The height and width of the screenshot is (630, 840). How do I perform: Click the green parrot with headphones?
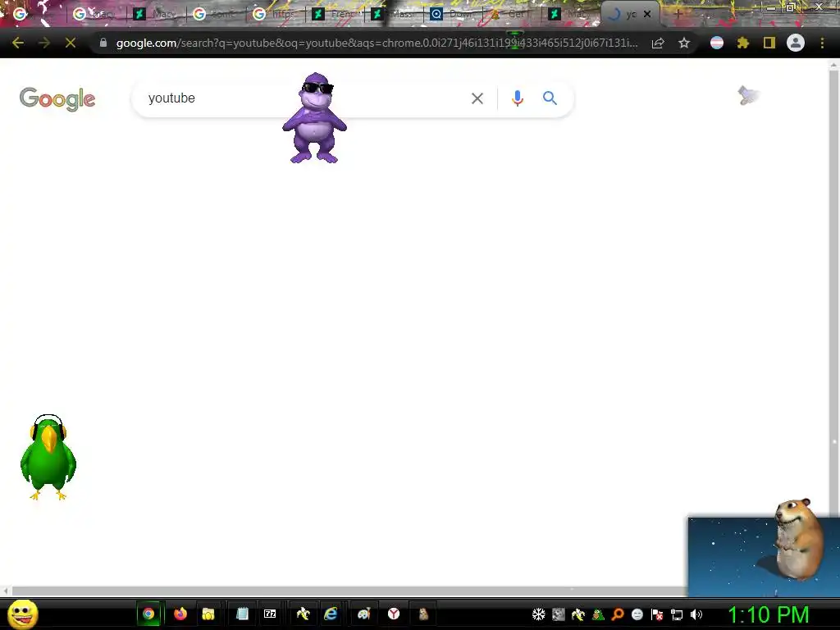(48, 457)
